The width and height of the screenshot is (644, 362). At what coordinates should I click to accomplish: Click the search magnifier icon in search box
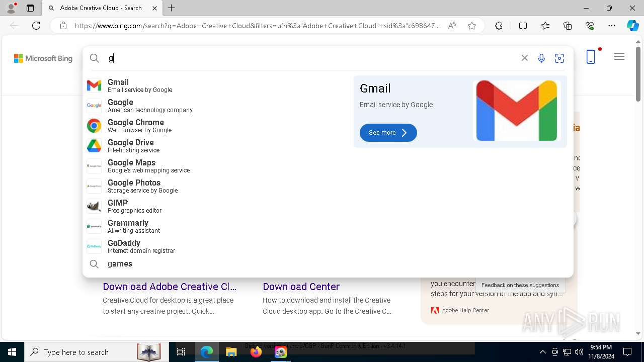point(95,58)
